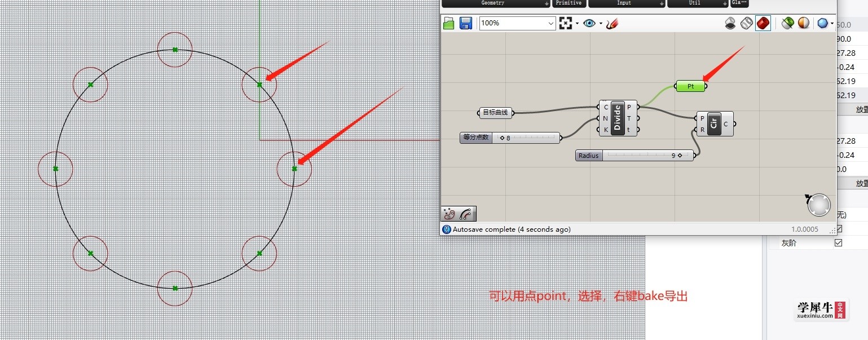Click the 等分点数 slider label
This screenshot has width=868, height=340.
click(x=477, y=138)
